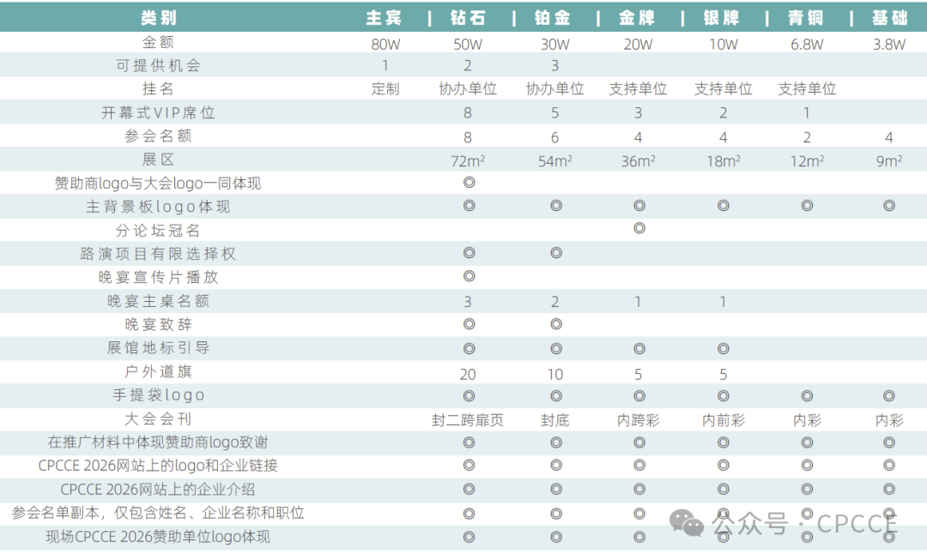Select the 金牌 column header
Screen dimensions: 927x560
pyautogui.click(x=637, y=18)
